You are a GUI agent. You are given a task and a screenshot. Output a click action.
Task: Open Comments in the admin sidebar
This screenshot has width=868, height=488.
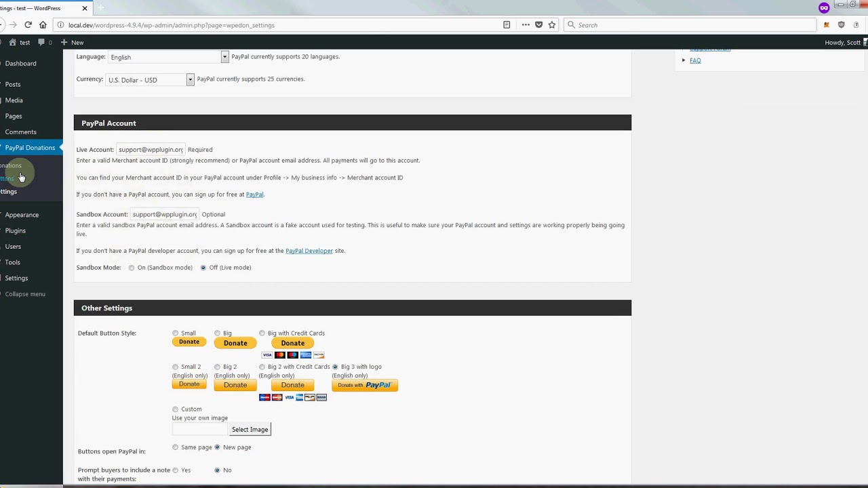21,132
